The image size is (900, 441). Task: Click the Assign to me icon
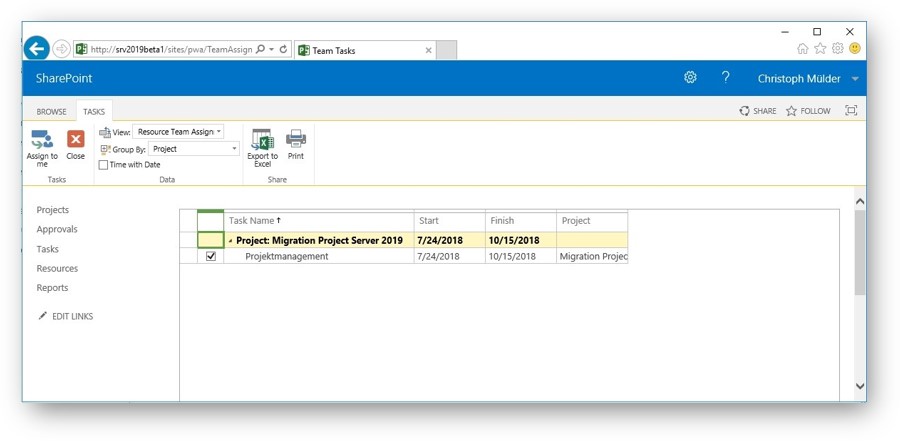point(42,140)
